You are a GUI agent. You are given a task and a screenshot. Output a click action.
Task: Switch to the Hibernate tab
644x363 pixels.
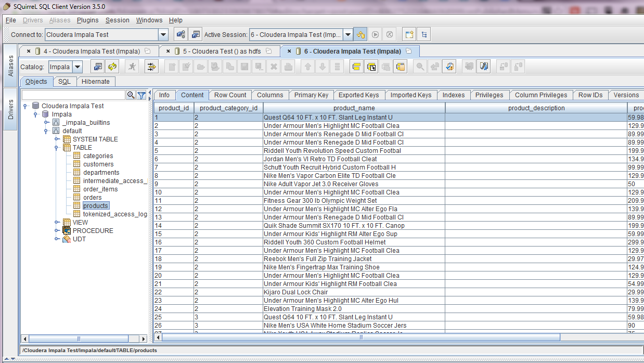(96, 82)
